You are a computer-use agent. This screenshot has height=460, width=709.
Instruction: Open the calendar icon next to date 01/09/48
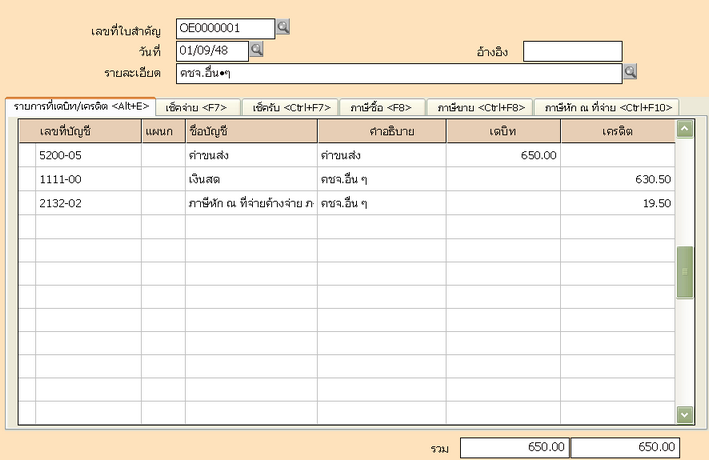[256, 48]
